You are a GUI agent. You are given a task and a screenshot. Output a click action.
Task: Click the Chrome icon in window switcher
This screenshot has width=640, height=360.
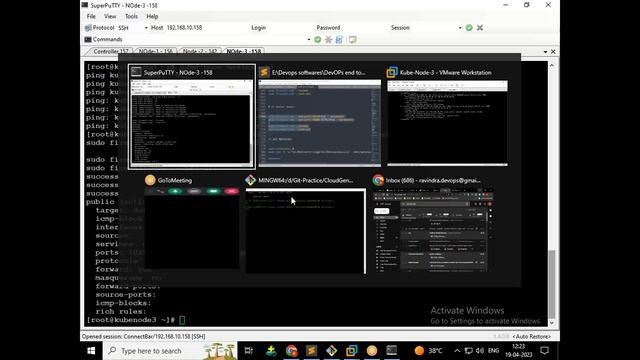(378, 180)
